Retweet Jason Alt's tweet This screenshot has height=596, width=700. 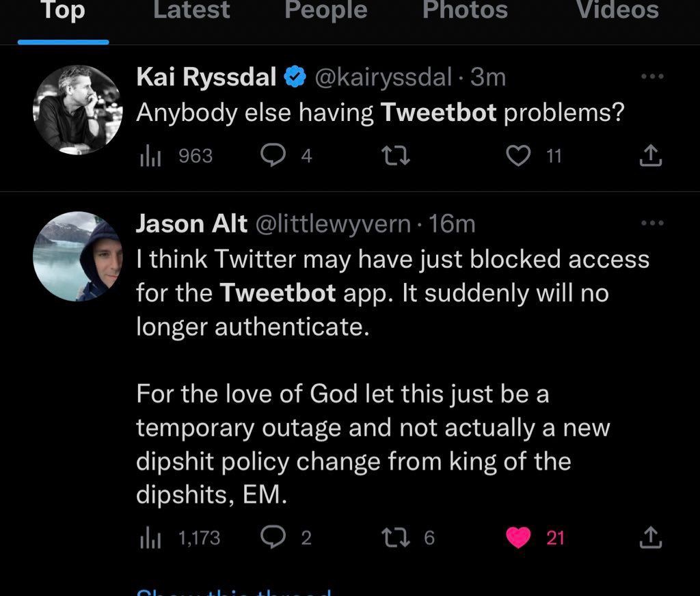pos(398,538)
